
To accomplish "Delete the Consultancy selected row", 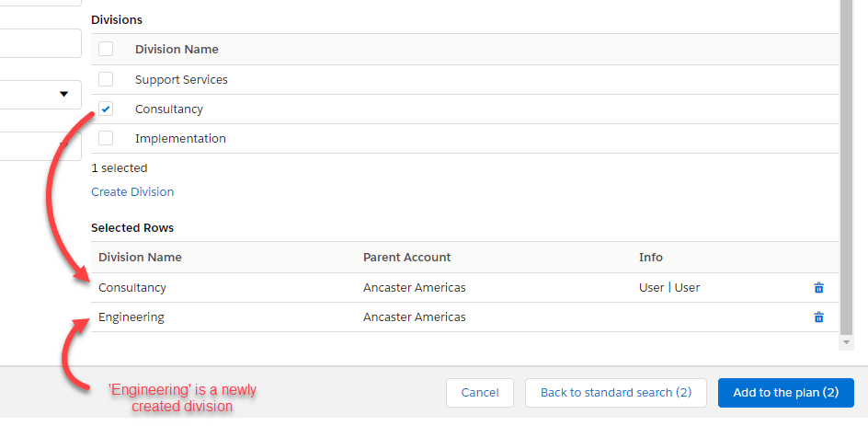I will coord(818,287).
